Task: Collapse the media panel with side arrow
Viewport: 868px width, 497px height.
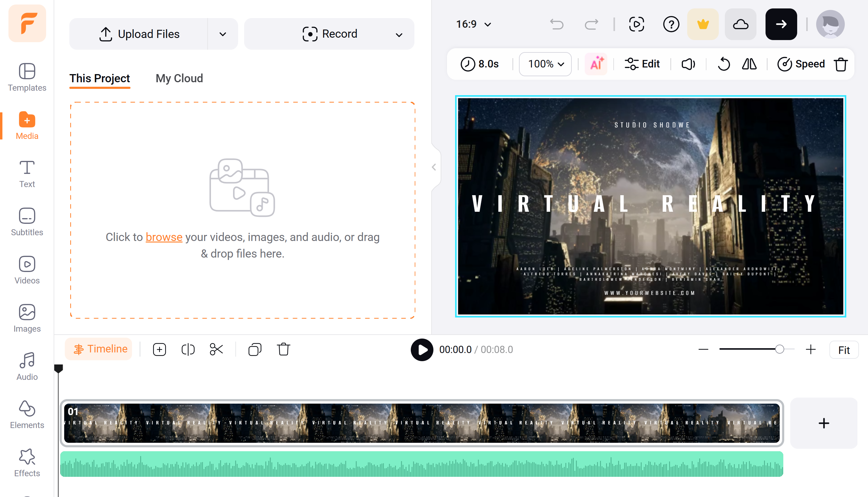Action: point(434,167)
